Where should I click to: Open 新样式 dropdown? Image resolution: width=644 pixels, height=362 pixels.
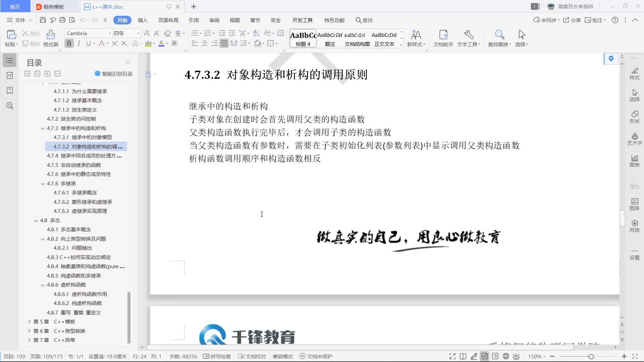pyautogui.click(x=416, y=39)
